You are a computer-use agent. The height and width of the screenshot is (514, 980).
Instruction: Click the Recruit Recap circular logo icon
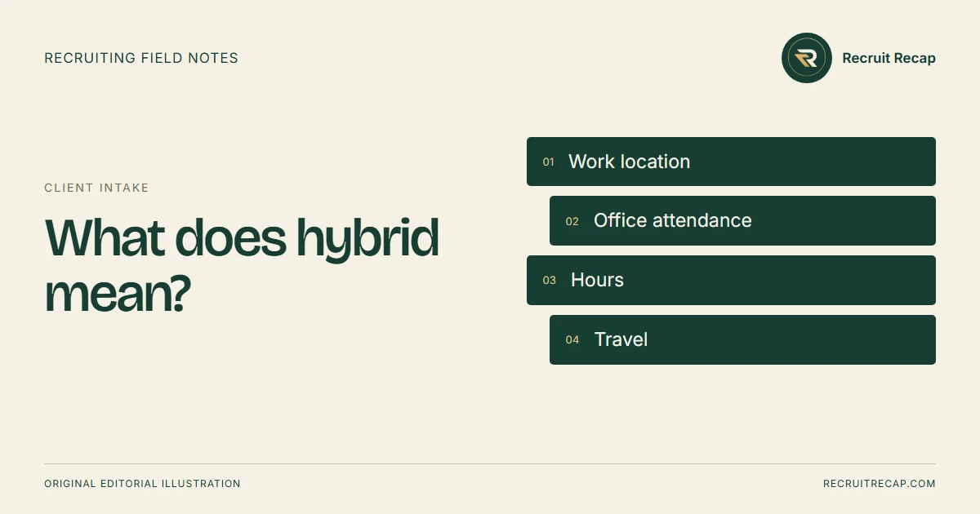tap(807, 58)
